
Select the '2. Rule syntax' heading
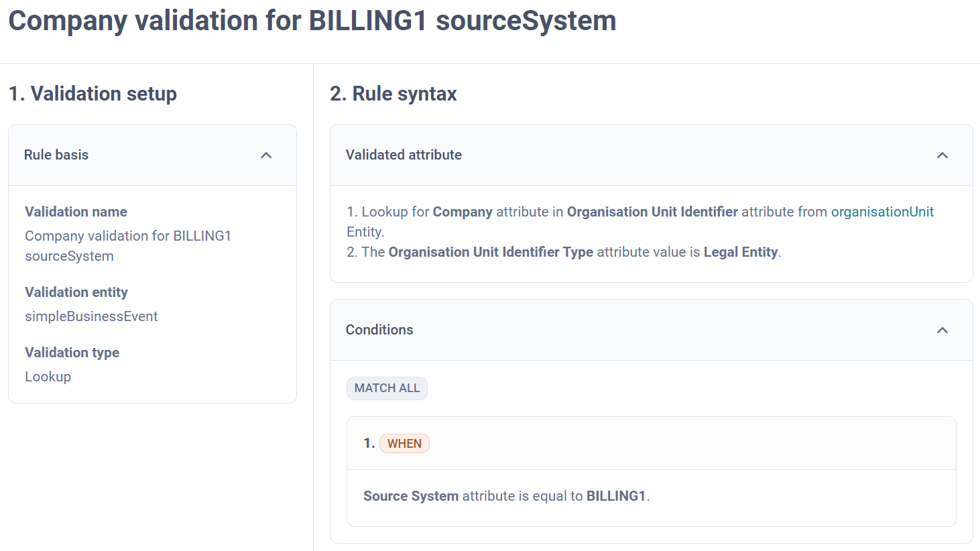[x=393, y=94]
